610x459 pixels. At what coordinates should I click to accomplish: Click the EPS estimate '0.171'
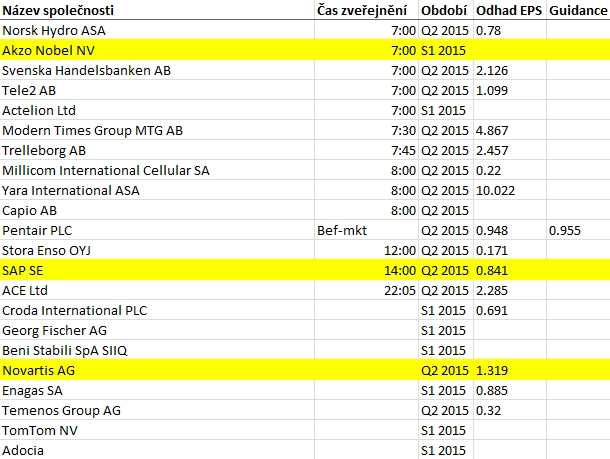click(510, 251)
